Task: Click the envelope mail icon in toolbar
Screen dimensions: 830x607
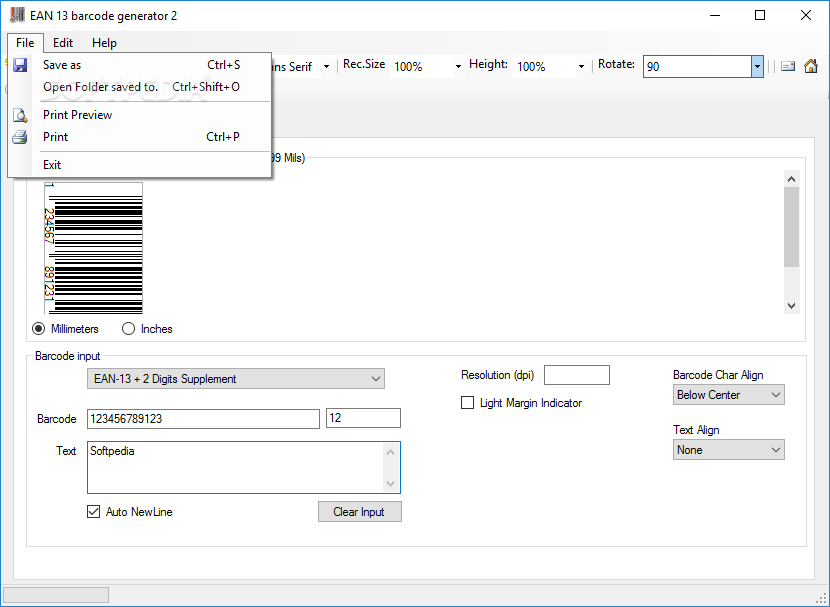Action: coord(788,66)
